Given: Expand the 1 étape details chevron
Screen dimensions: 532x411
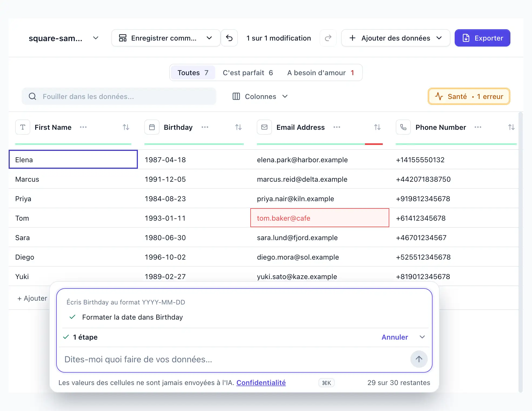Looking at the screenshot, I should click(x=422, y=337).
